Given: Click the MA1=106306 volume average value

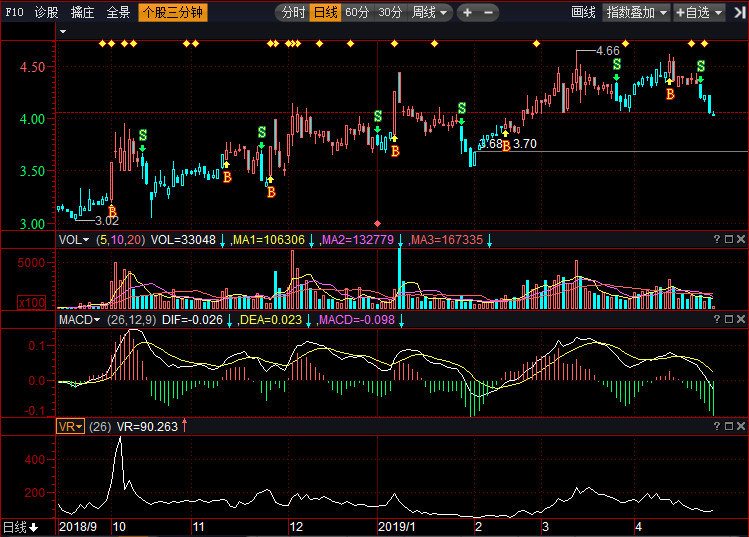Looking at the screenshot, I should point(268,240).
